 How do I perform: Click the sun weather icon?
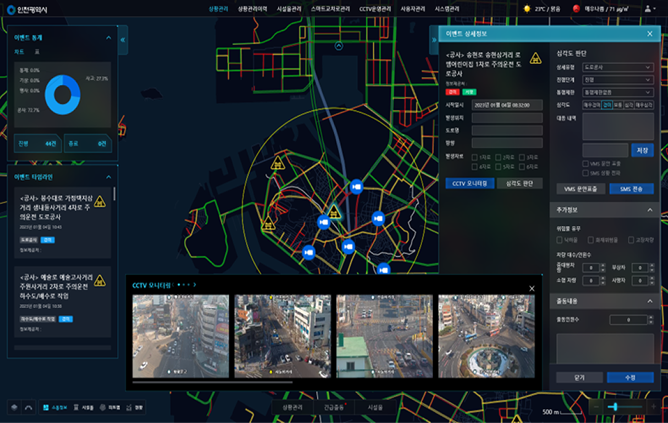pos(527,9)
